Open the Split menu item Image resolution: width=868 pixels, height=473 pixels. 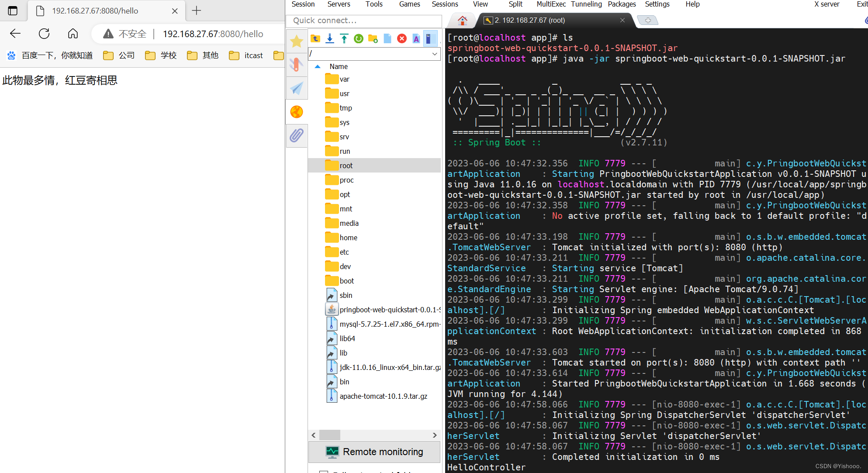pyautogui.click(x=515, y=4)
